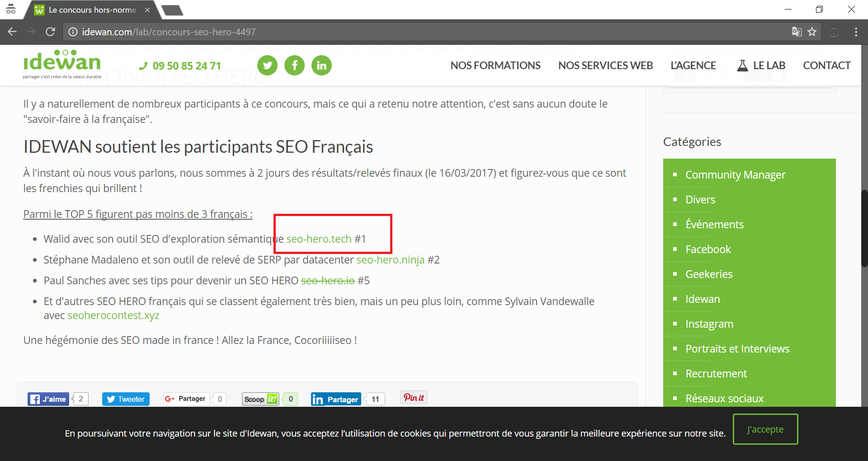Close the 'Le concours hors-norme' tab
868x461 pixels.
click(x=147, y=9)
